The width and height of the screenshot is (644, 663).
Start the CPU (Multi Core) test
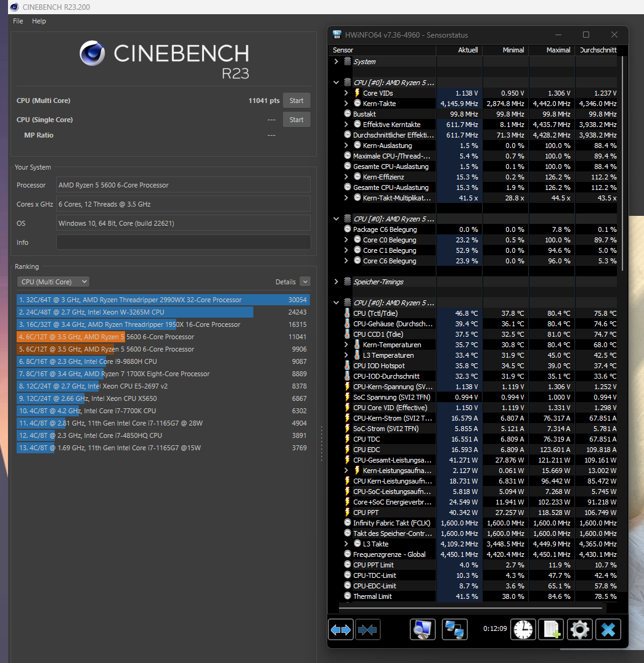click(x=296, y=101)
